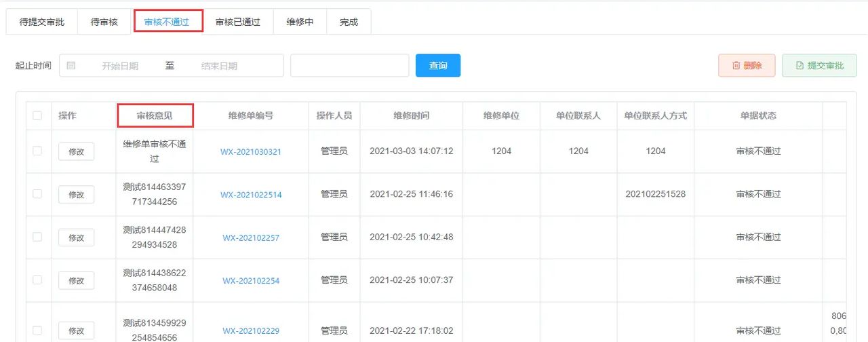This screenshot has height=342, width=868.
Task: Select the 维修单审核不通过 review comment cell
Action: coord(155,151)
